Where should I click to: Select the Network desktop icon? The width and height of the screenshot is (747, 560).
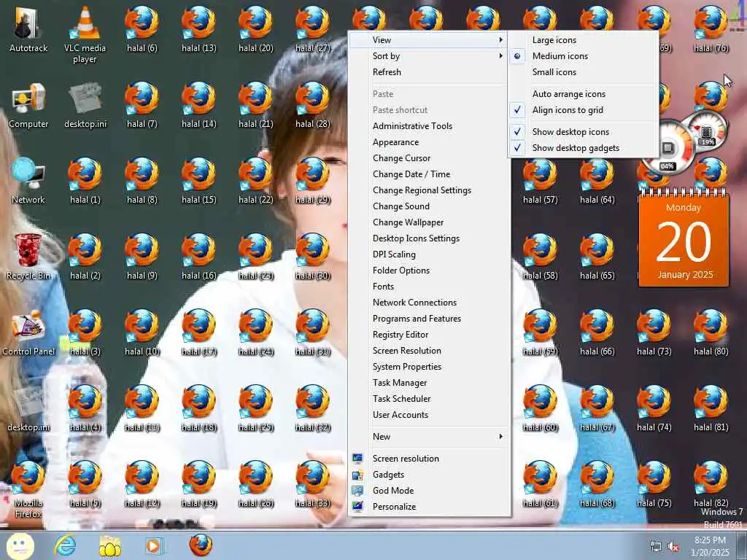point(28,181)
